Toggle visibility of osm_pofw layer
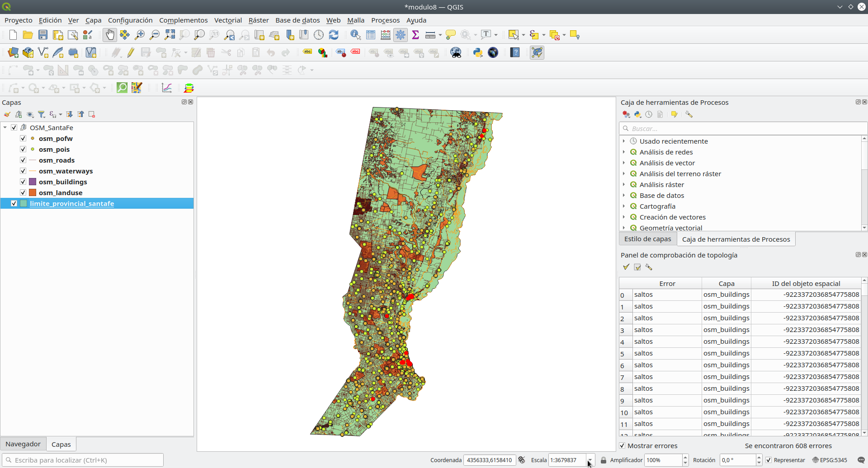Image resolution: width=868 pixels, height=468 pixels. click(23, 138)
